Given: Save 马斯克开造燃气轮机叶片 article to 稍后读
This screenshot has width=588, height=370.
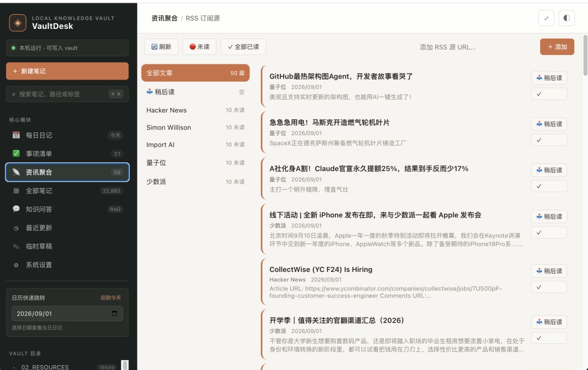Looking at the screenshot, I should pos(549,124).
